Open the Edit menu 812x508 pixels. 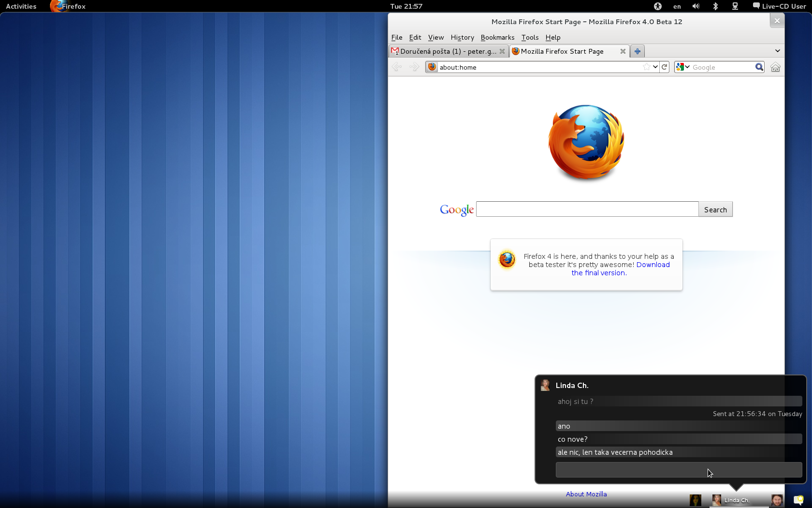tap(415, 37)
